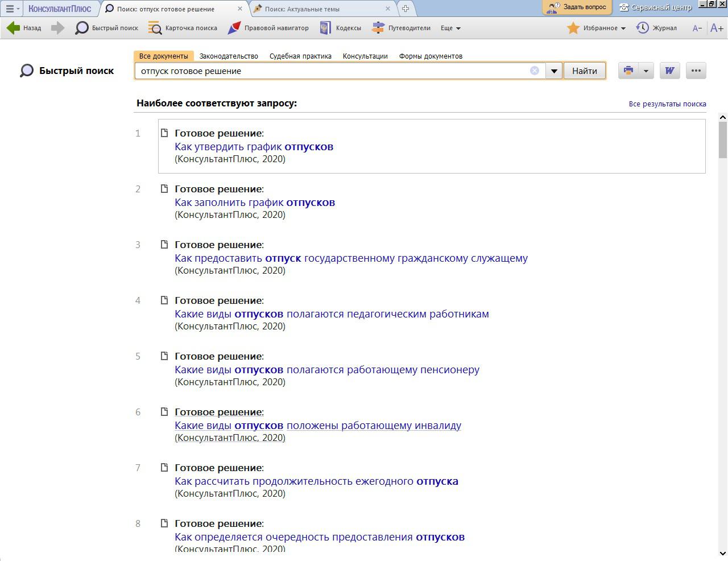Open the Еще toolbar dropdown
Screen dimensions: 728x561
tap(450, 28)
